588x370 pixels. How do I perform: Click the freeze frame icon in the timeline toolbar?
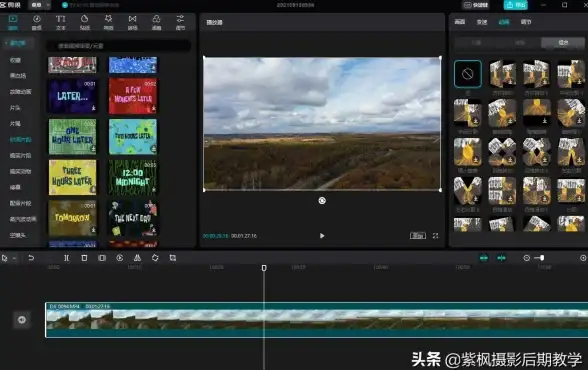point(102,258)
